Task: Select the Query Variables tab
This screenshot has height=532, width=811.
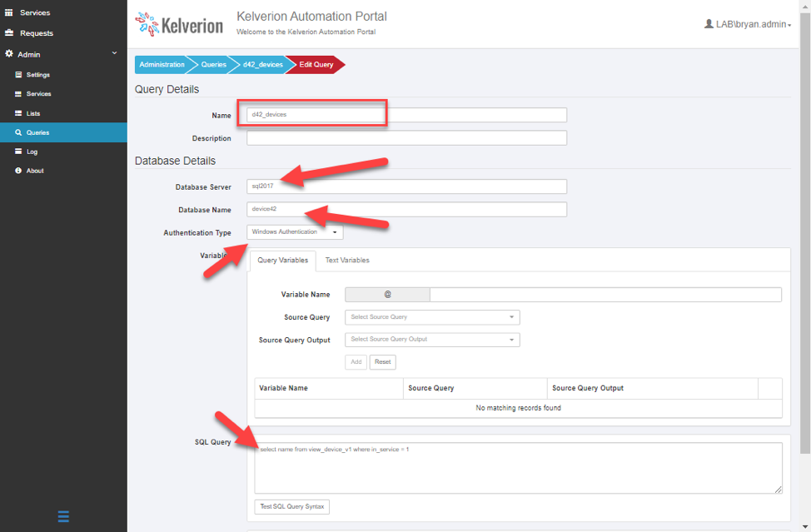Action: [282, 261]
